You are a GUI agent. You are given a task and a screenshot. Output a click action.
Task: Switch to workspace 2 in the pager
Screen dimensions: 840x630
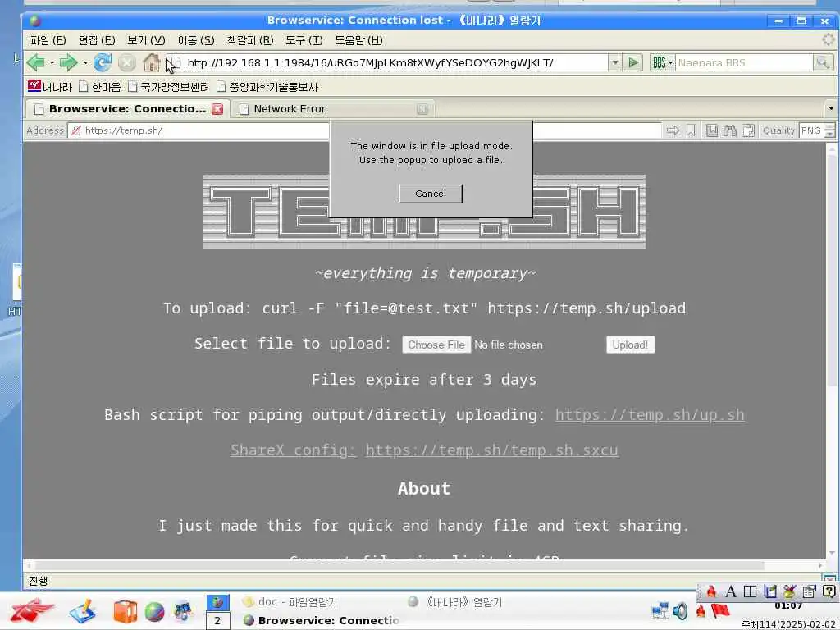click(x=217, y=620)
